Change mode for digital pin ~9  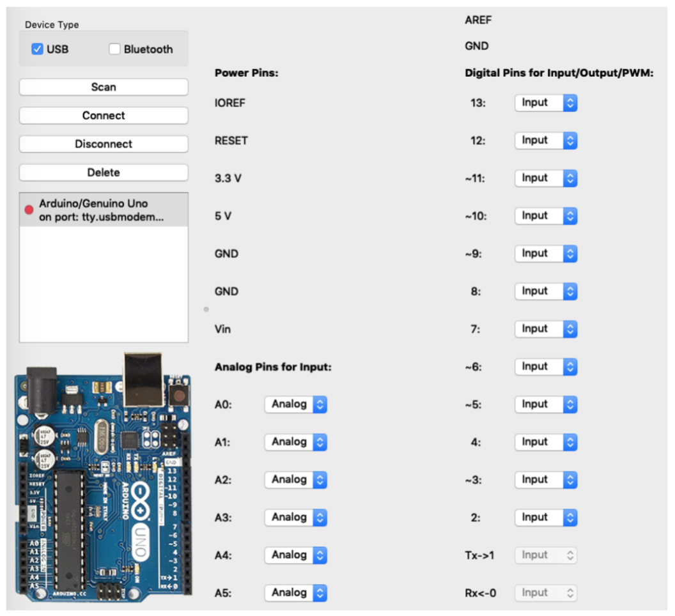(x=546, y=254)
